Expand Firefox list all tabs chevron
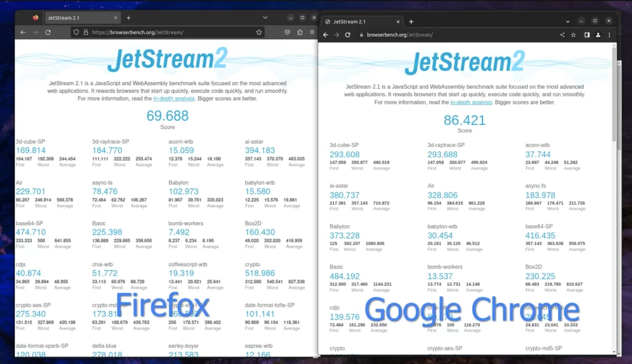Viewport: 632px width, 364px height. coord(265,18)
